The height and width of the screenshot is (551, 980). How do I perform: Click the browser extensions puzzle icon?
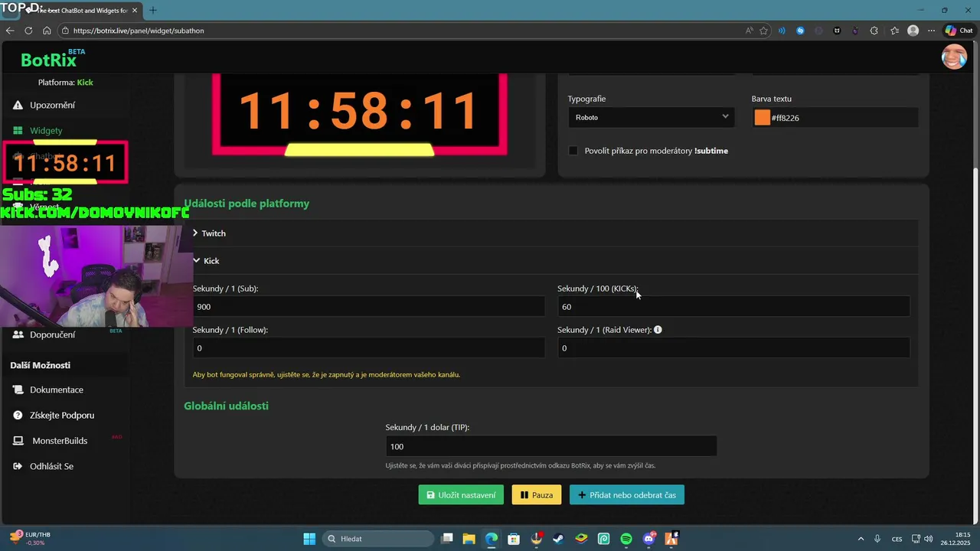pos(874,31)
